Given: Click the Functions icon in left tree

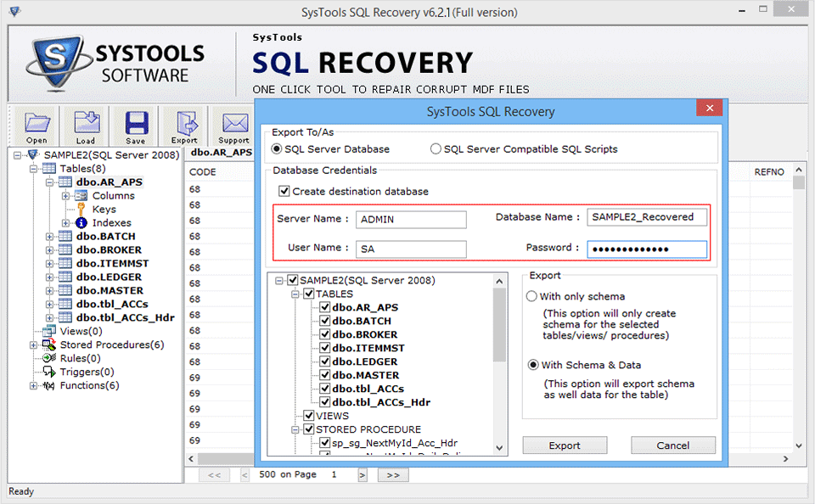Looking at the screenshot, I should [x=49, y=385].
